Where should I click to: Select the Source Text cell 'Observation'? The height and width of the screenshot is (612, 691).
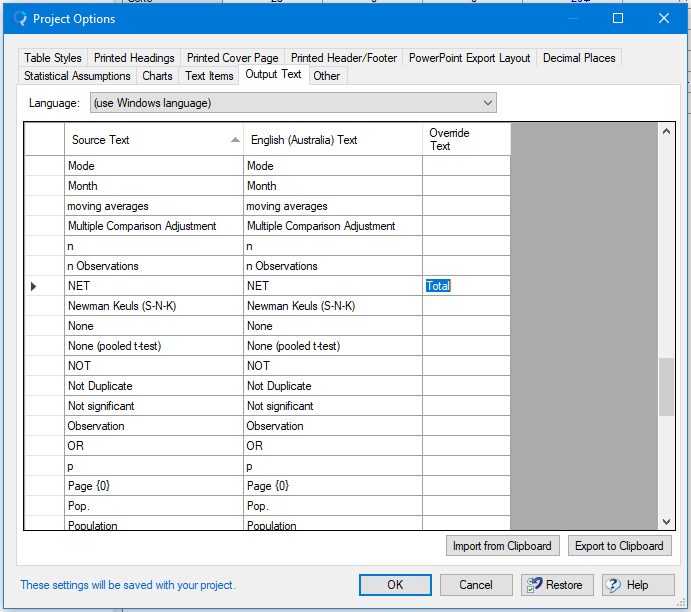(x=154, y=426)
